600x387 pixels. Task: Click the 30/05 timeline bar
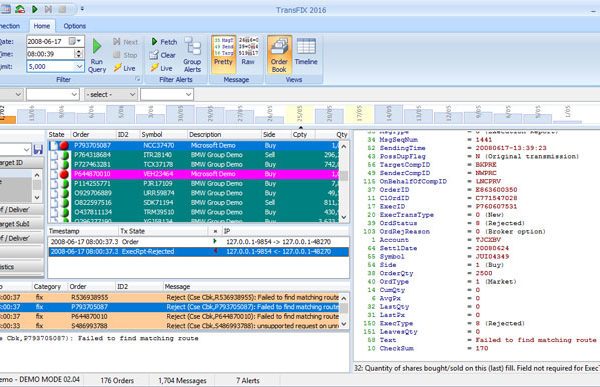pos(180,114)
